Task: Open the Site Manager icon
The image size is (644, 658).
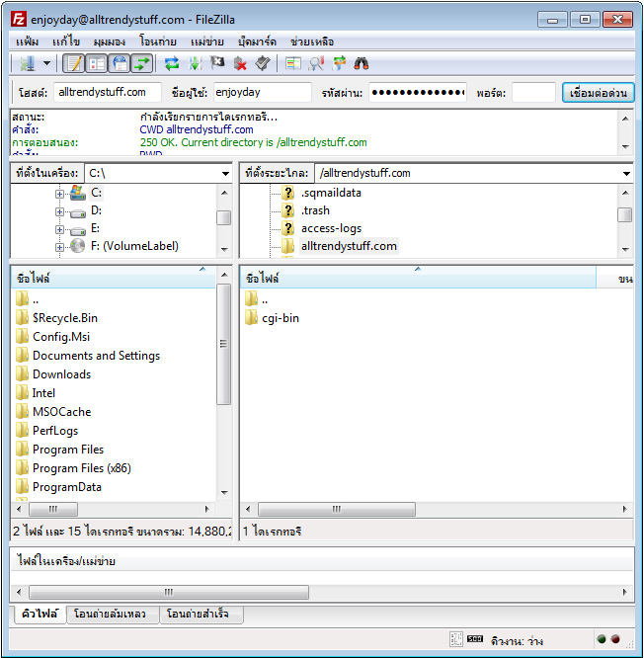Action: click(x=28, y=64)
